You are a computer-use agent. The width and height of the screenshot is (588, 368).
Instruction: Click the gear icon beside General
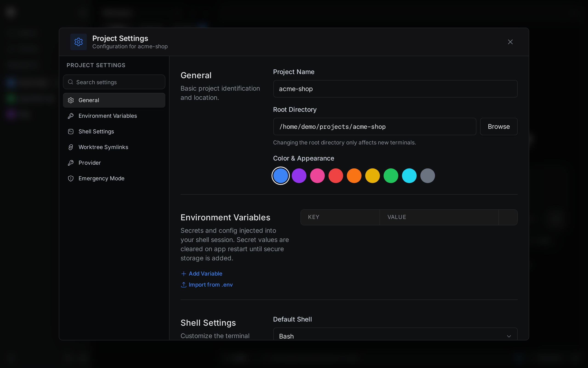click(71, 100)
